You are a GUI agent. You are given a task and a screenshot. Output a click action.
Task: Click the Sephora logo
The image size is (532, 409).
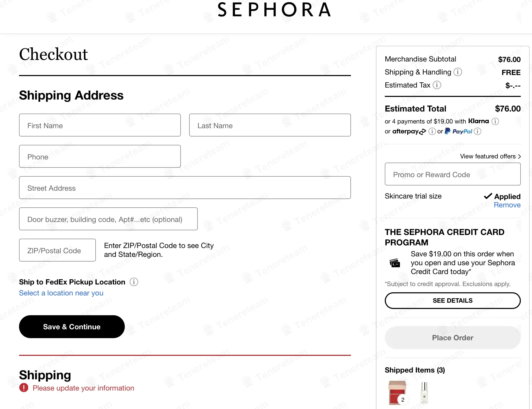pyautogui.click(x=274, y=10)
